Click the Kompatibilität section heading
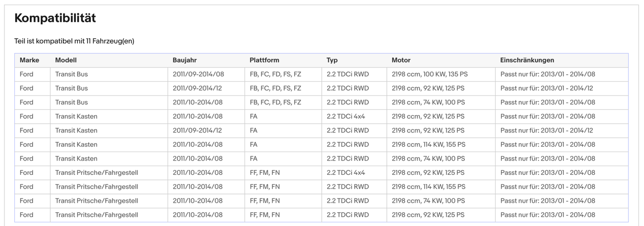This screenshot has width=644, height=226. [55, 18]
